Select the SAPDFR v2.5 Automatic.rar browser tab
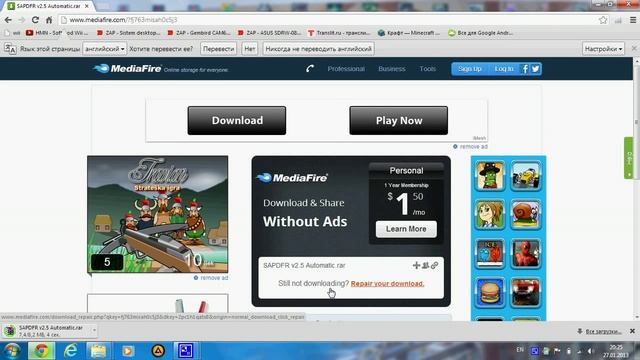640x360 pixels. coord(48,6)
